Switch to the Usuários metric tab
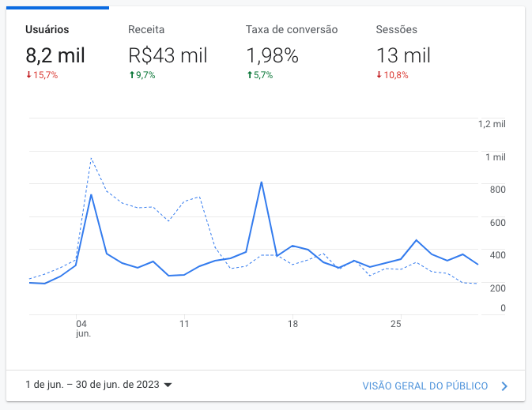The width and height of the screenshot is (532, 410). [47, 30]
